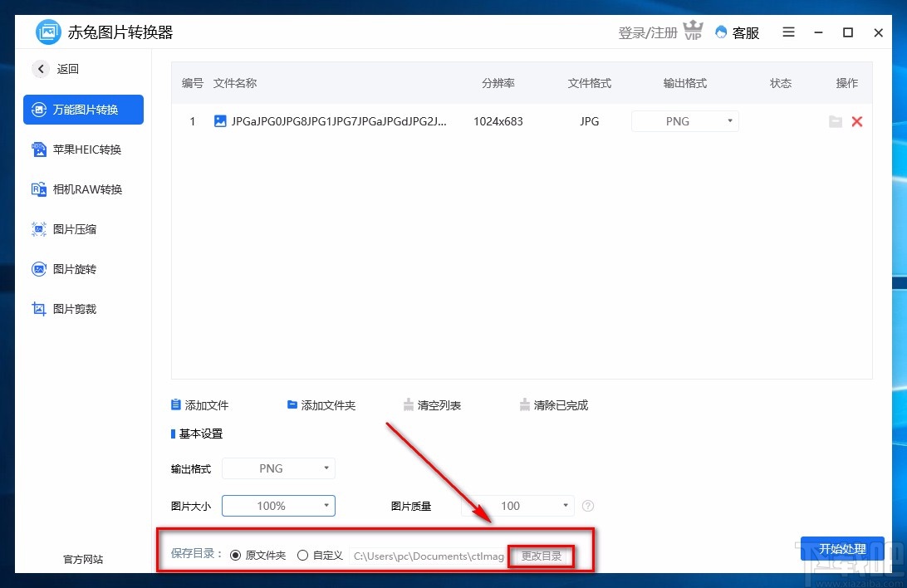Screen dimensions: 907x588
Task: Open the 万能图片转换 panel
Action: coord(83,109)
